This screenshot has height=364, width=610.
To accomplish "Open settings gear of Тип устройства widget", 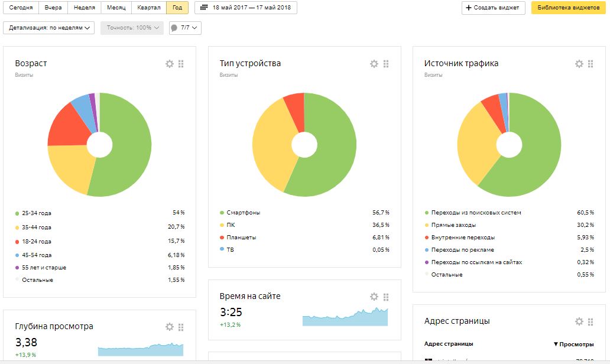I will tap(374, 64).
